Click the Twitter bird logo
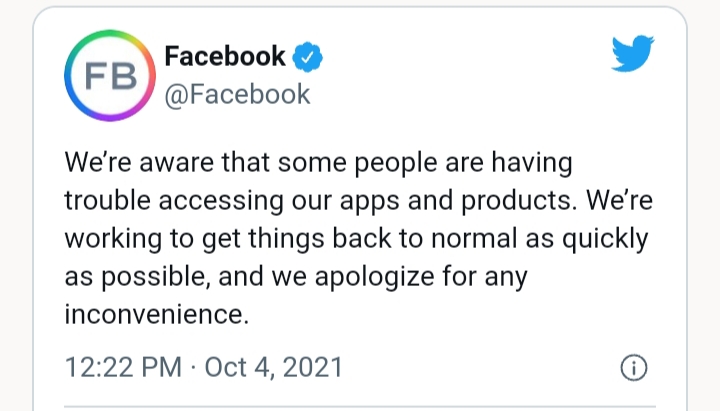Viewport: 720px width, 411px height. pyautogui.click(x=631, y=58)
